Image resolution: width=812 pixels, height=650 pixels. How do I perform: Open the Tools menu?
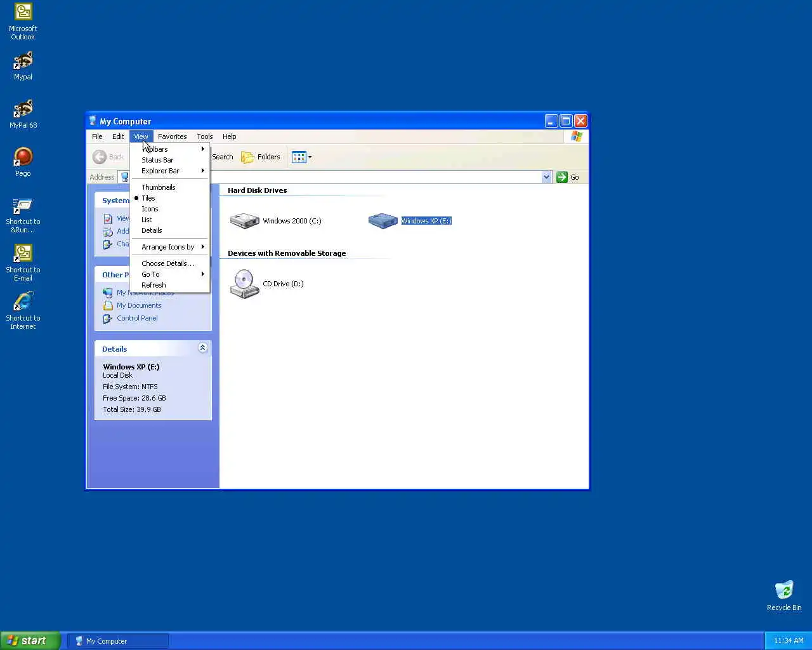pyautogui.click(x=204, y=136)
